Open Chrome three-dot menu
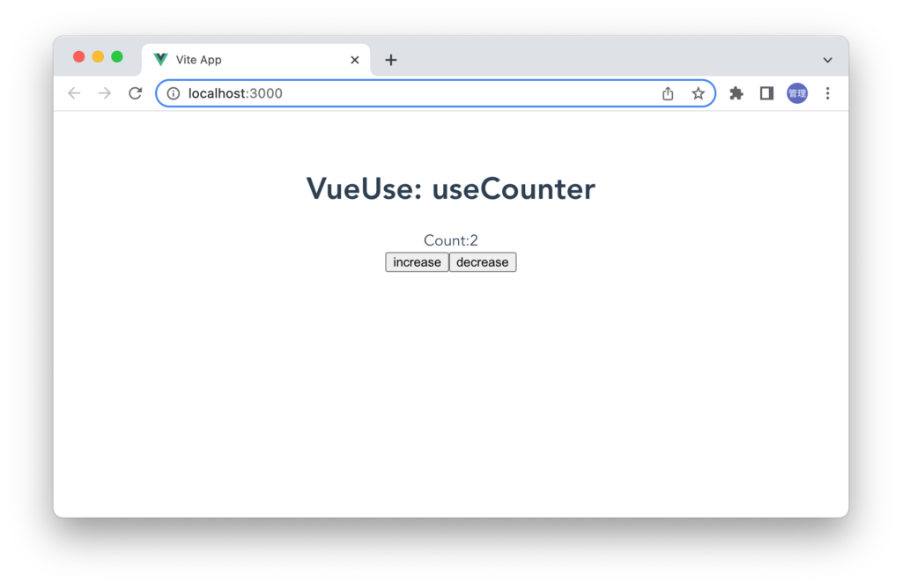The width and height of the screenshot is (902, 588). coord(827,93)
